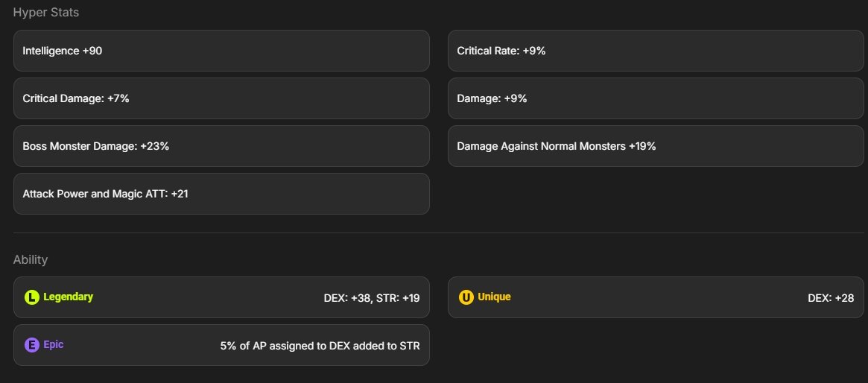Click the DEX +28 ability value
This screenshot has height=383, width=868.
point(831,298)
